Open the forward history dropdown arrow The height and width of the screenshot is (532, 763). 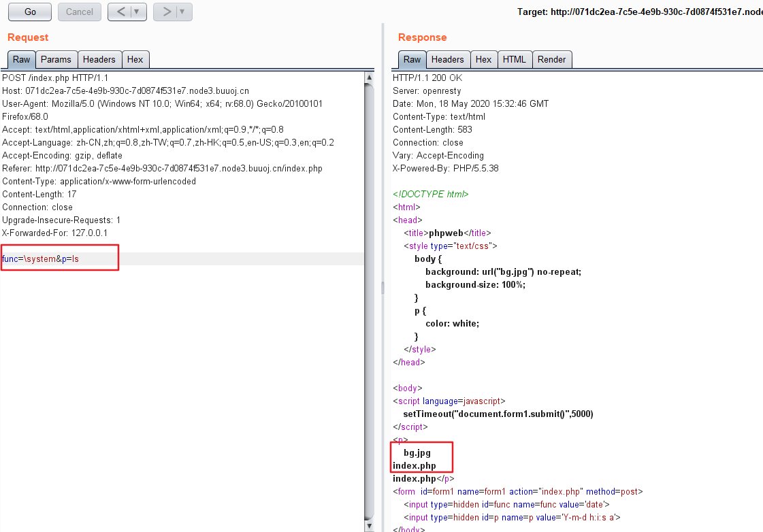[182, 12]
